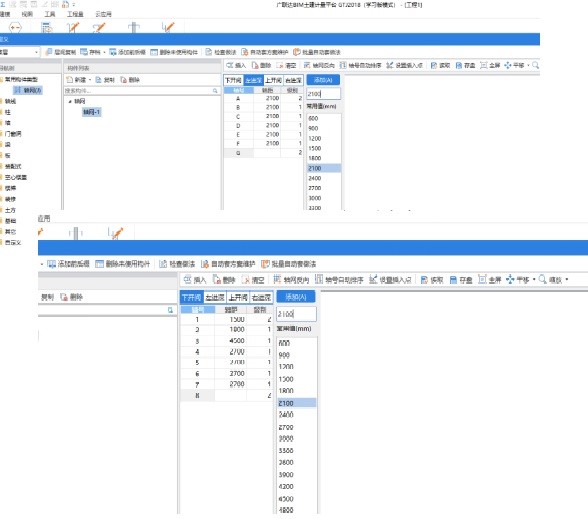Viewport: 588px width, 519px height.
Task: Select 1200 in the upper common values list
Action: point(324,138)
